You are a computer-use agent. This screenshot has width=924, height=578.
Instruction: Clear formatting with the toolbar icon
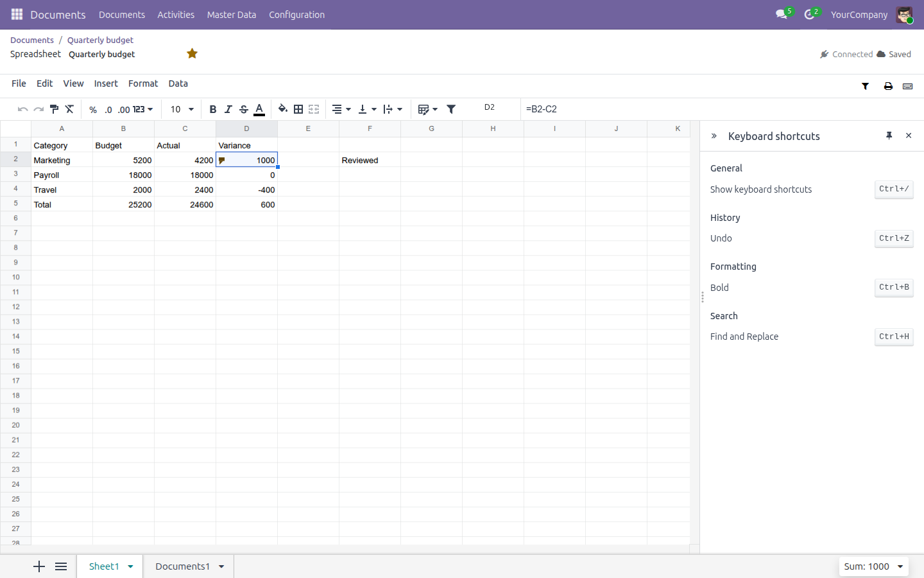click(x=69, y=109)
